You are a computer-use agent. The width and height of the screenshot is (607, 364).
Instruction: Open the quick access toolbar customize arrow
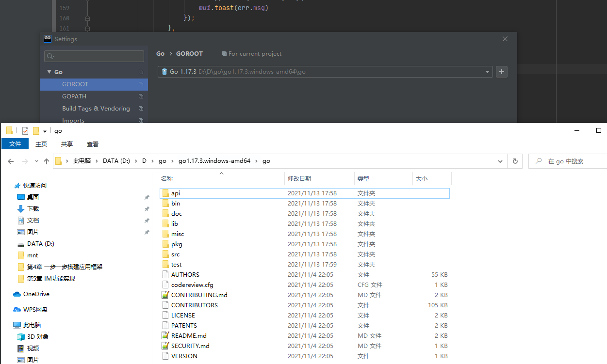[x=45, y=131]
